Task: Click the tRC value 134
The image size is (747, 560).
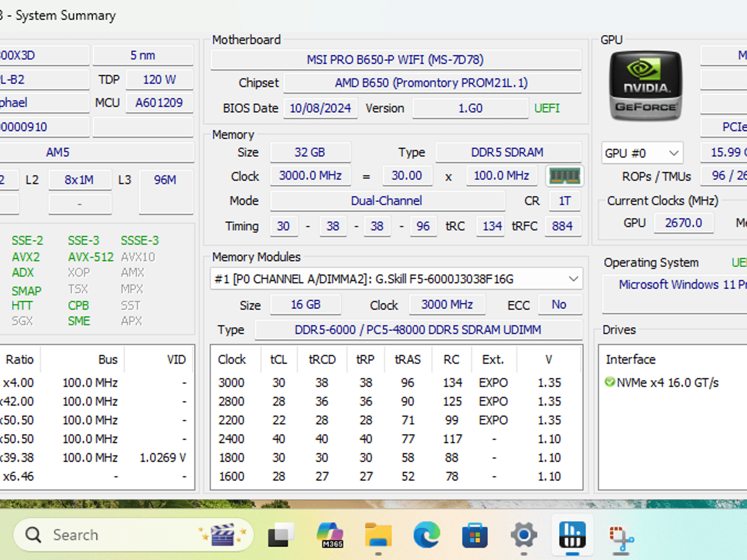Action: 491,226
